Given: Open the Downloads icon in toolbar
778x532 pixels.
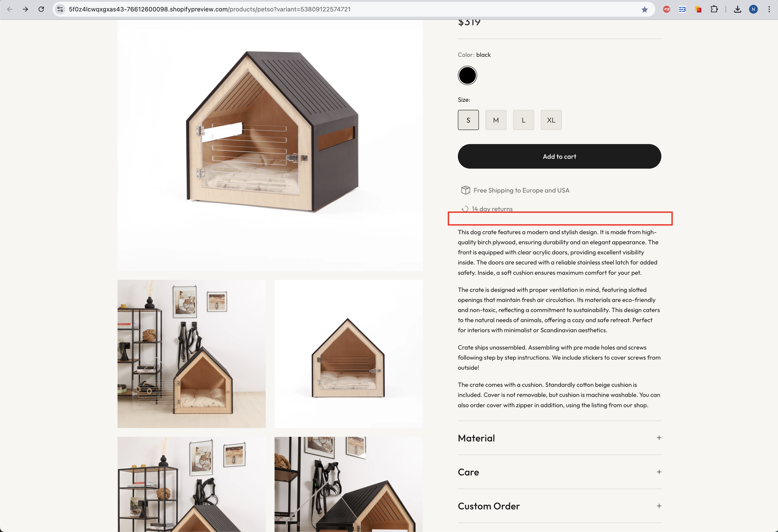Looking at the screenshot, I should pyautogui.click(x=737, y=9).
